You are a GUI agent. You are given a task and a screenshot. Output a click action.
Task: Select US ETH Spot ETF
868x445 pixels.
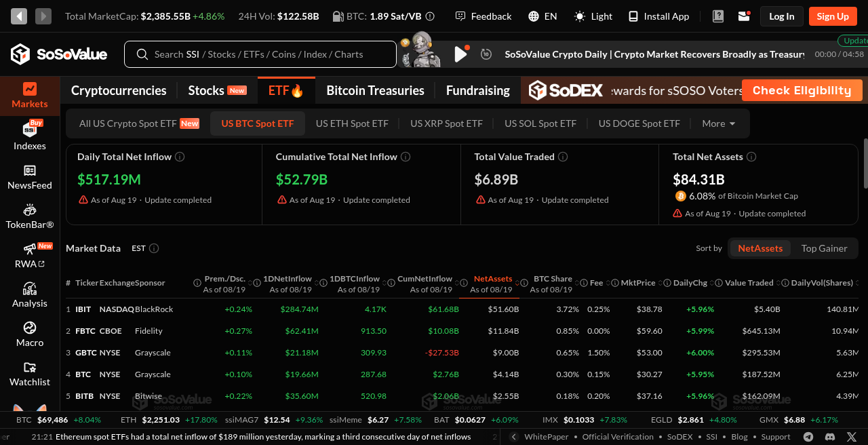point(352,123)
